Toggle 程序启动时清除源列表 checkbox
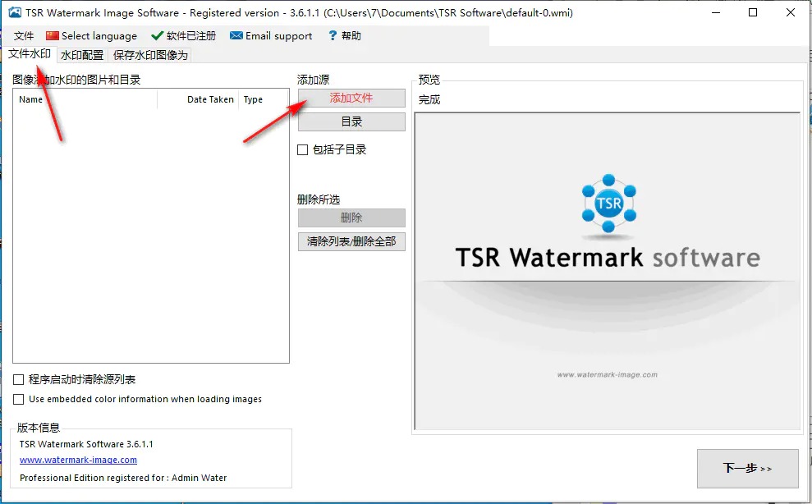This screenshot has width=812, height=504. [x=19, y=380]
